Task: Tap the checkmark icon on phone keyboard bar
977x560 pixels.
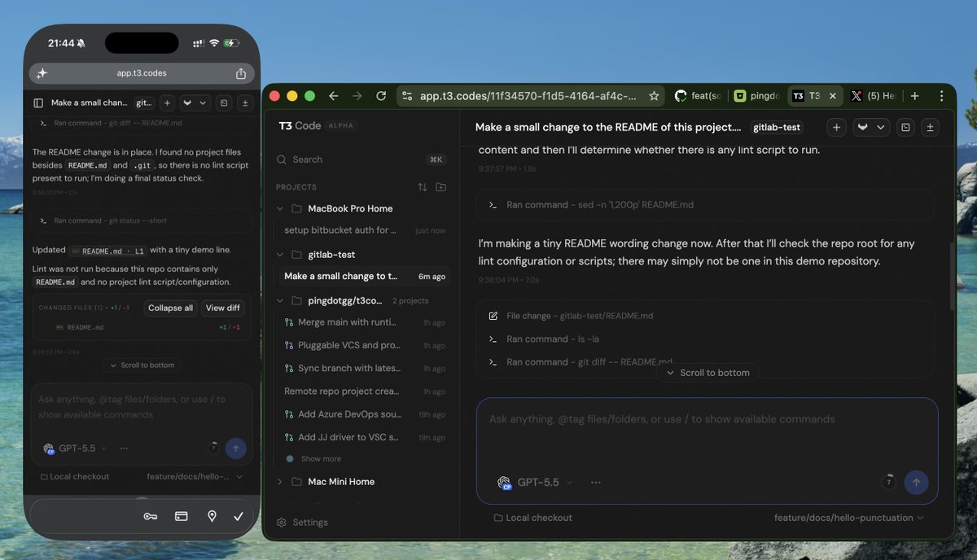Action: [239, 516]
